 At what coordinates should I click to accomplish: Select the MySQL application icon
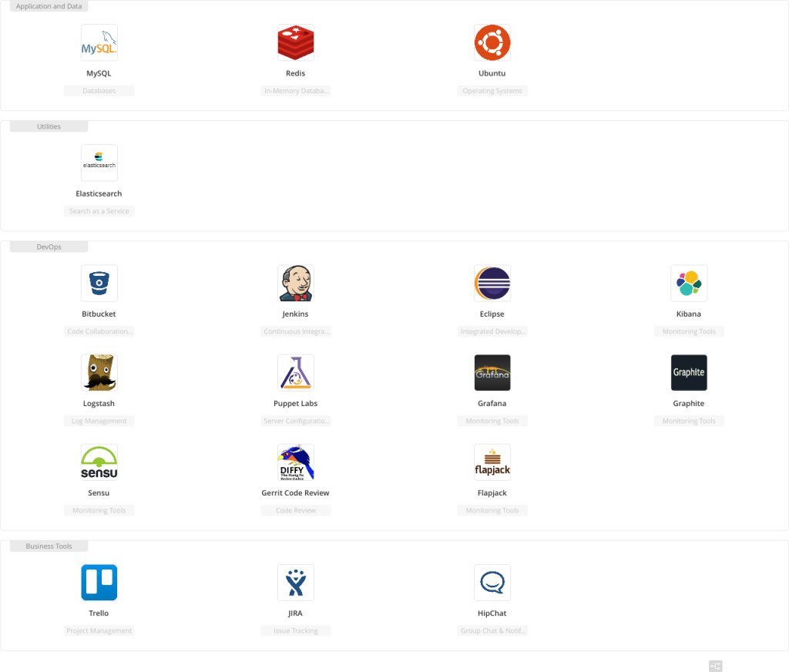pyautogui.click(x=99, y=42)
